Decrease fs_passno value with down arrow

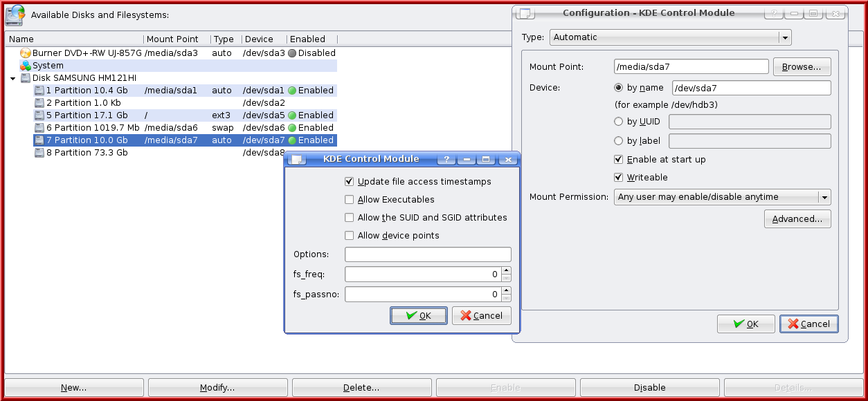point(506,298)
